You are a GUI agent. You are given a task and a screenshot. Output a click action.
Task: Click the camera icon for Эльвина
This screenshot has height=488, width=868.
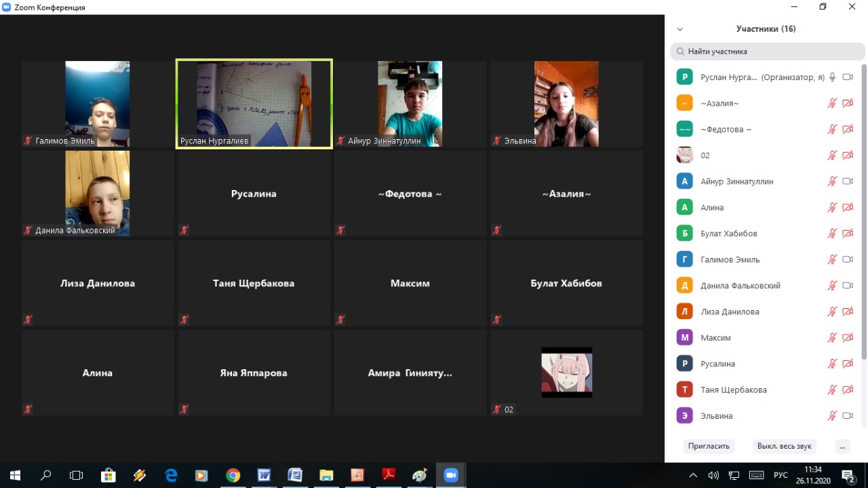point(847,415)
